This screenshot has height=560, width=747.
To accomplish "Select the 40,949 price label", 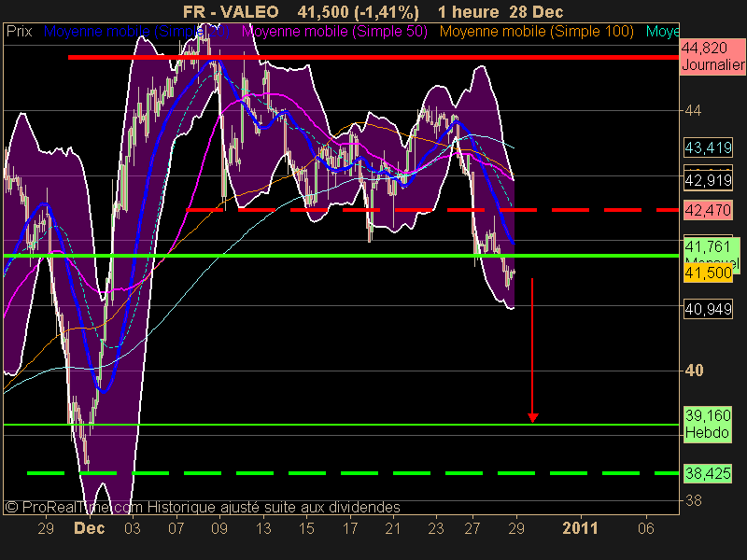I will [x=708, y=310].
